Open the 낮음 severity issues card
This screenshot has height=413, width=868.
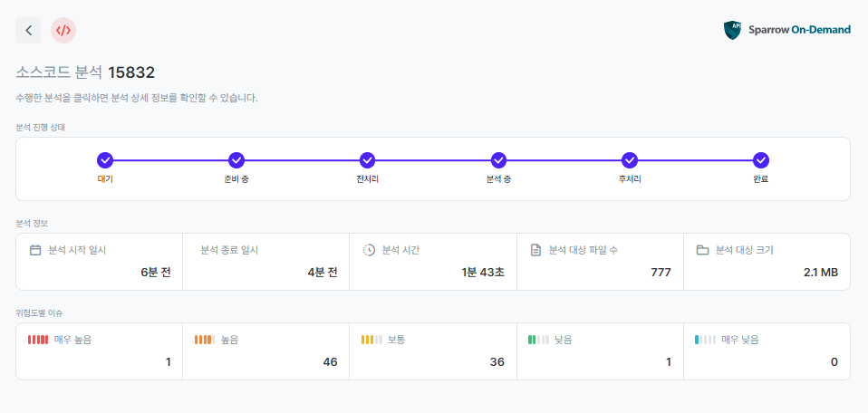coord(599,351)
